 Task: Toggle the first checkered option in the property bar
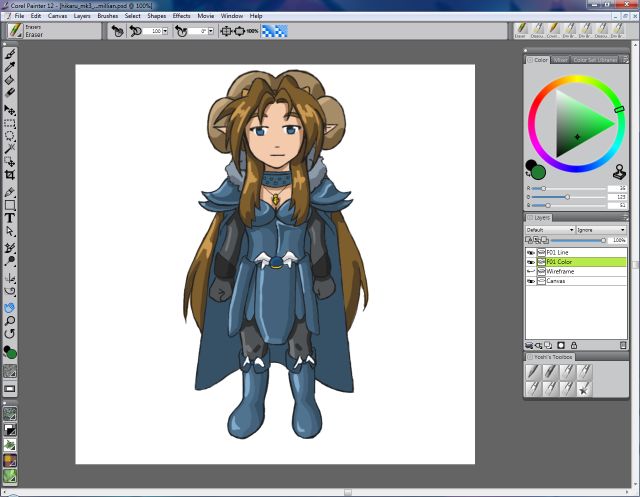click(x=268, y=31)
